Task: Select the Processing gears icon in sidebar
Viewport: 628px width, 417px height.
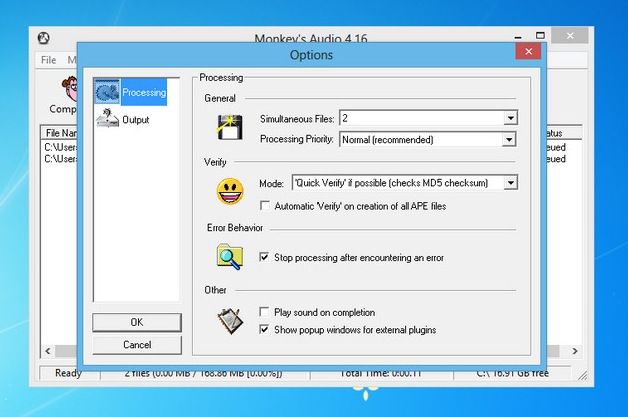Action: tap(107, 92)
